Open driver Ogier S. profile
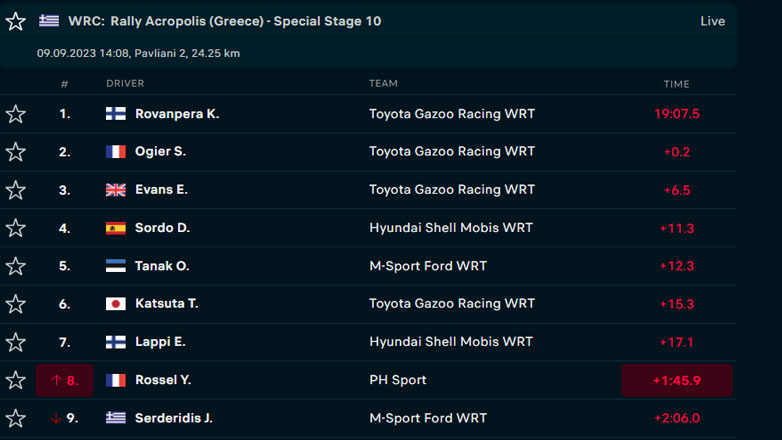Screen dimensions: 782x440 160,152
